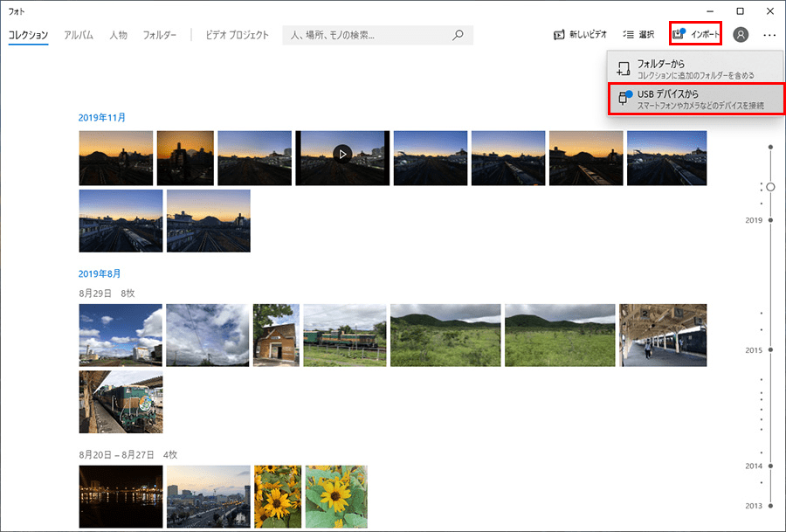This screenshot has height=532, width=786.
Task: Open the night harbor lights photo
Action: 121,496
